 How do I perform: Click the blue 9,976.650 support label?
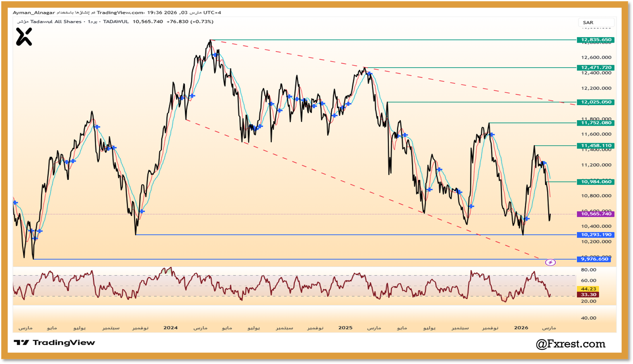tap(594, 259)
